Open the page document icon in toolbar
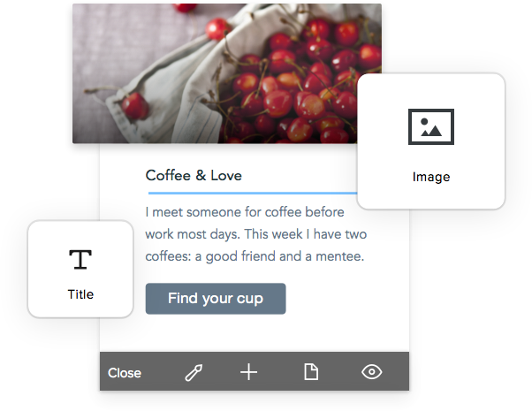532x411 pixels. click(x=311, y=371)
